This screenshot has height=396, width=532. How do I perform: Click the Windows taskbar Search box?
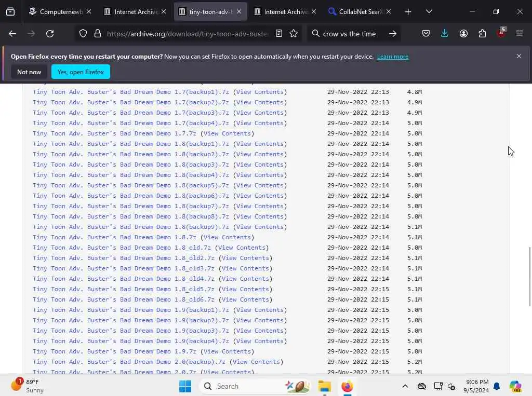click(x=255, y=386)
